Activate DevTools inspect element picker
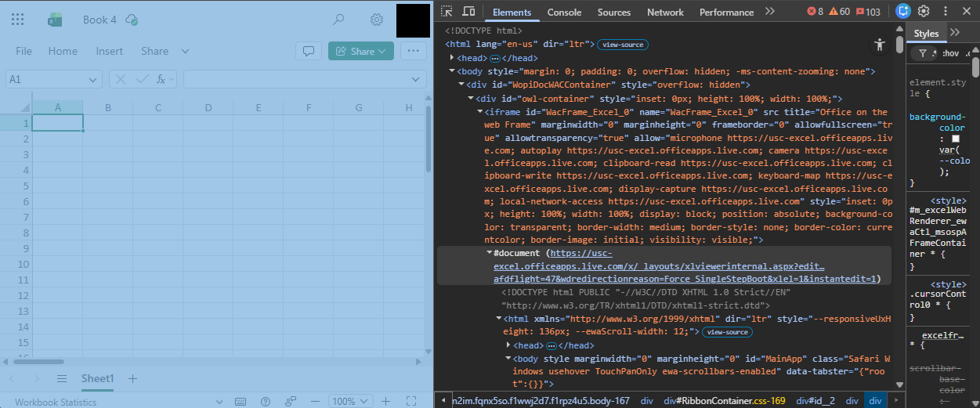 point(447,12)
